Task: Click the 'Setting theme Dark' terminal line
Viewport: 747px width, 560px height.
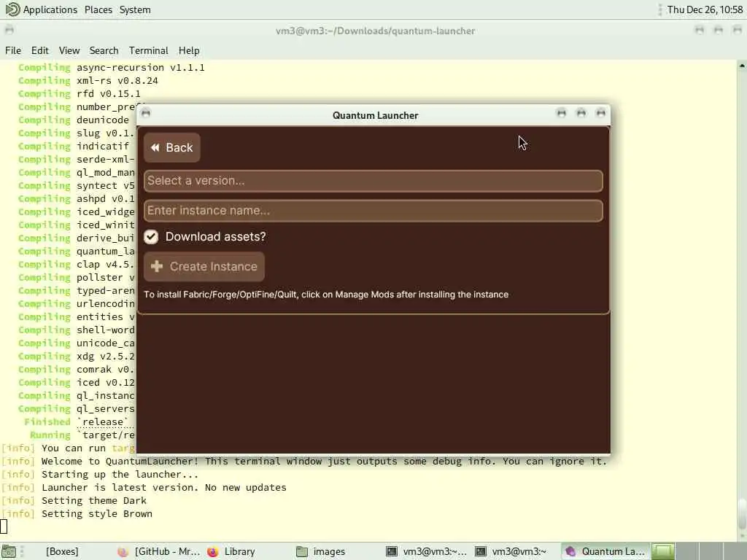Action: click(74, 501)
